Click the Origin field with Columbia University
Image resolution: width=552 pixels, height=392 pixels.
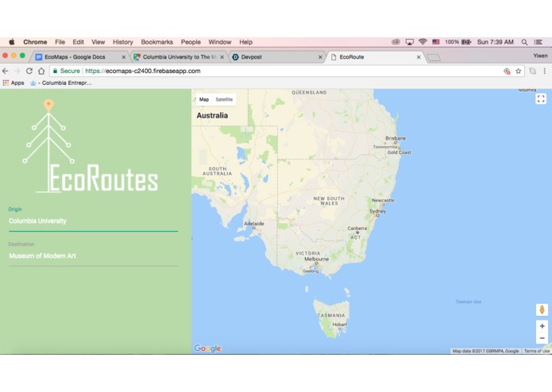click(93, 221)
